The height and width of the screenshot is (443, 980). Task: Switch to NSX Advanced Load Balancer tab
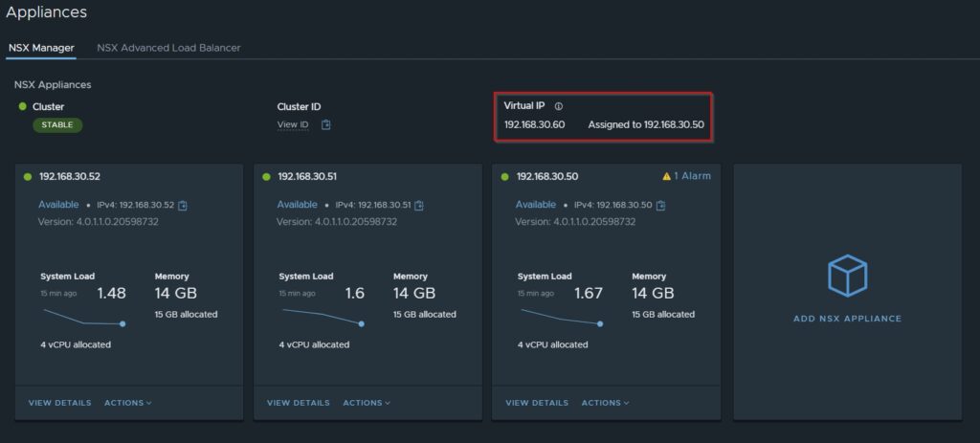pyautogui.click(x=168, y=48)
